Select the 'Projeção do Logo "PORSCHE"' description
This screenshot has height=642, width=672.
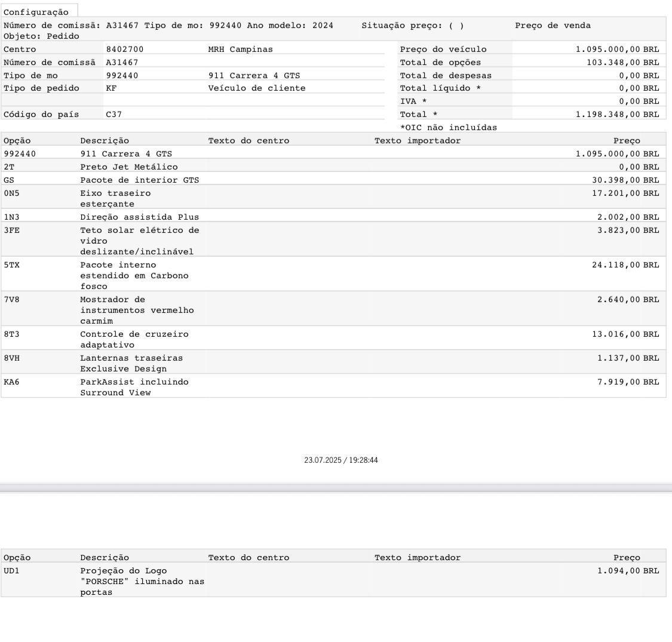tap(142, 582)
